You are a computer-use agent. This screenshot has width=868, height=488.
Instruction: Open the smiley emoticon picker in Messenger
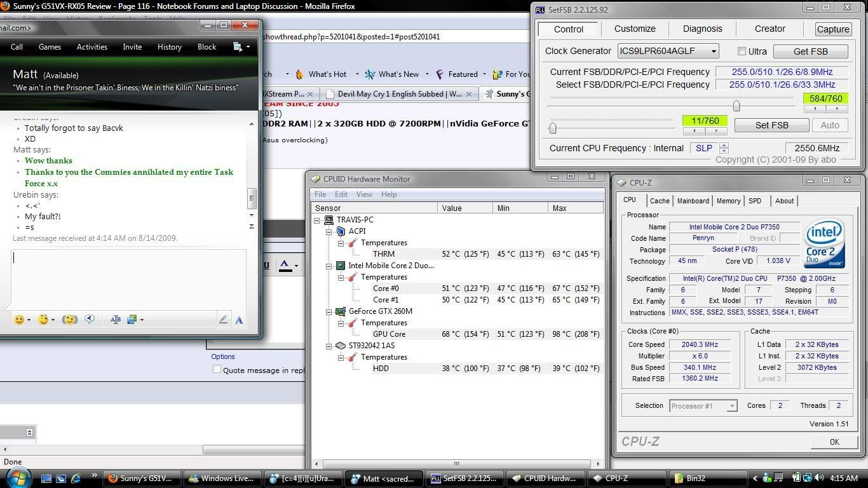[x=20, y=320]
